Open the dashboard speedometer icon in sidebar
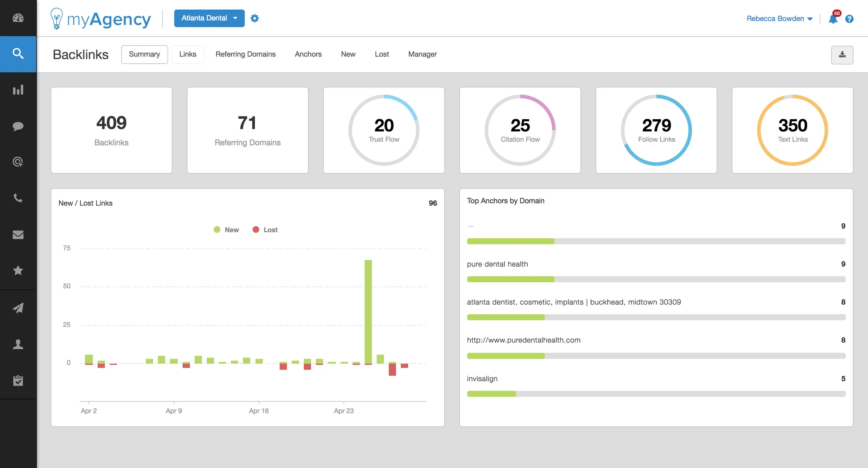868x468 pixels. click(18, 18)
